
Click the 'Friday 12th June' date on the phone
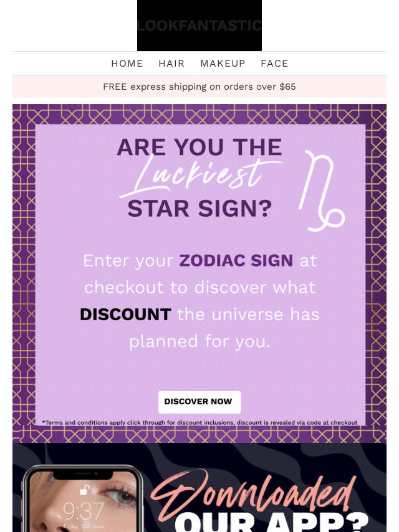[84, 527]
